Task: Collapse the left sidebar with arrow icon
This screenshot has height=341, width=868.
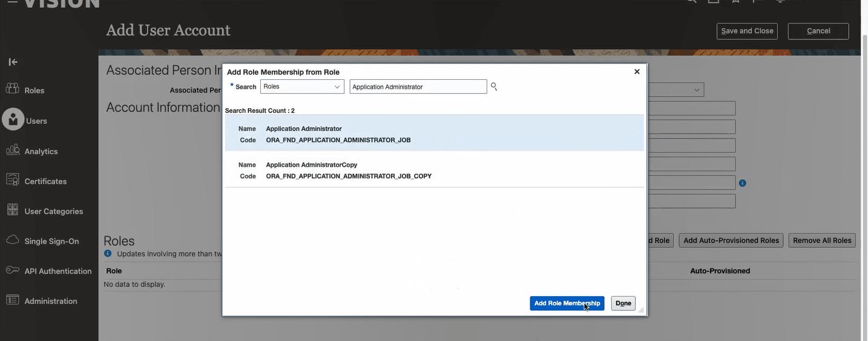Action: pos(13,62)
